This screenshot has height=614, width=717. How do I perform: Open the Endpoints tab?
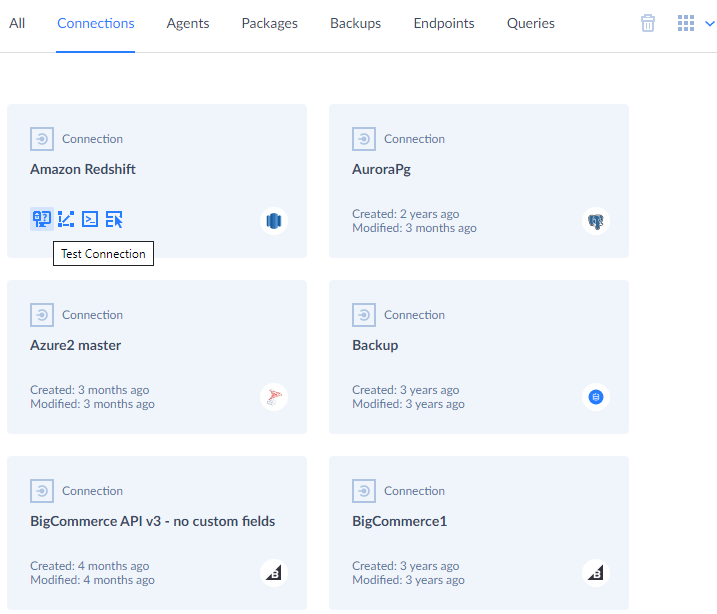coord(444,23)
